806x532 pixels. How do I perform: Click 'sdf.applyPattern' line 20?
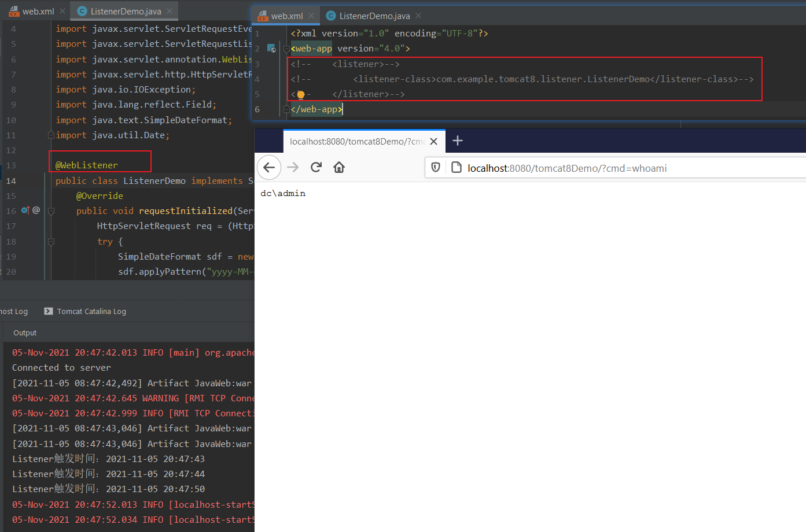click(186, 272)
